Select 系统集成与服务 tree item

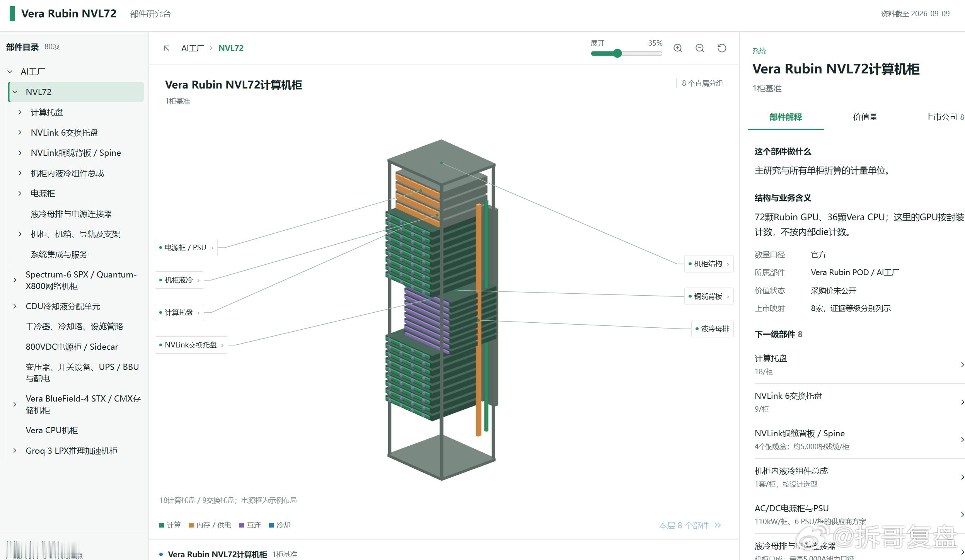click(x=59, y=254)
